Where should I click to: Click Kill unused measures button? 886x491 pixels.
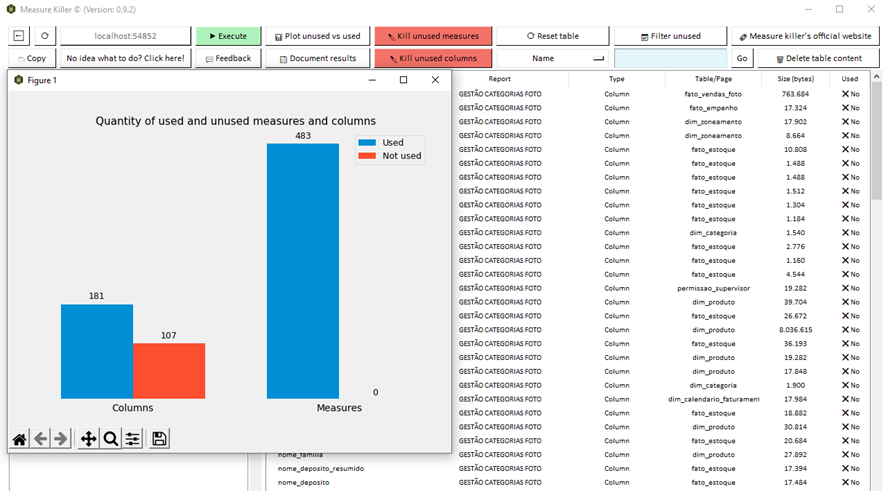point(433,36)
